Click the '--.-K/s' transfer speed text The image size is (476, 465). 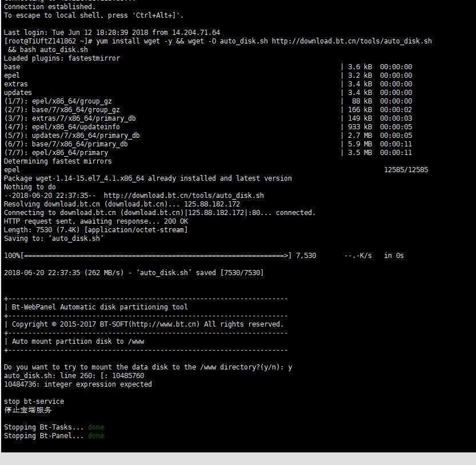tap(358, 256)
